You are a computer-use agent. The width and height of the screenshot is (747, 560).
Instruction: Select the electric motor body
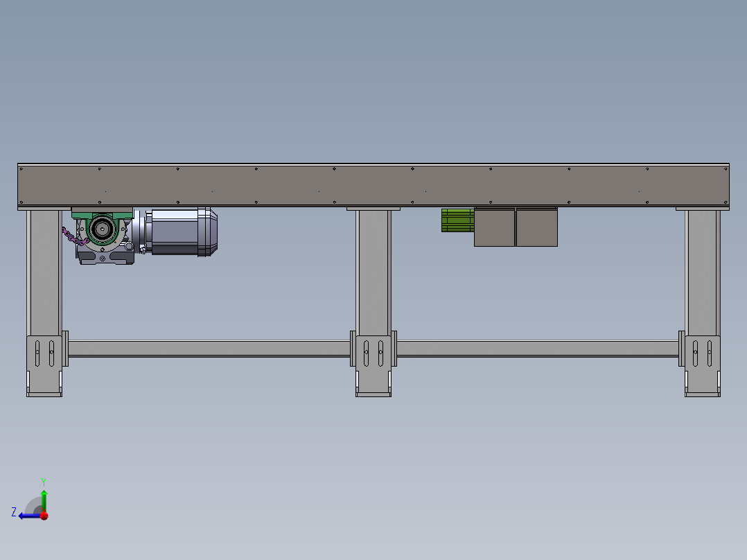175,231
